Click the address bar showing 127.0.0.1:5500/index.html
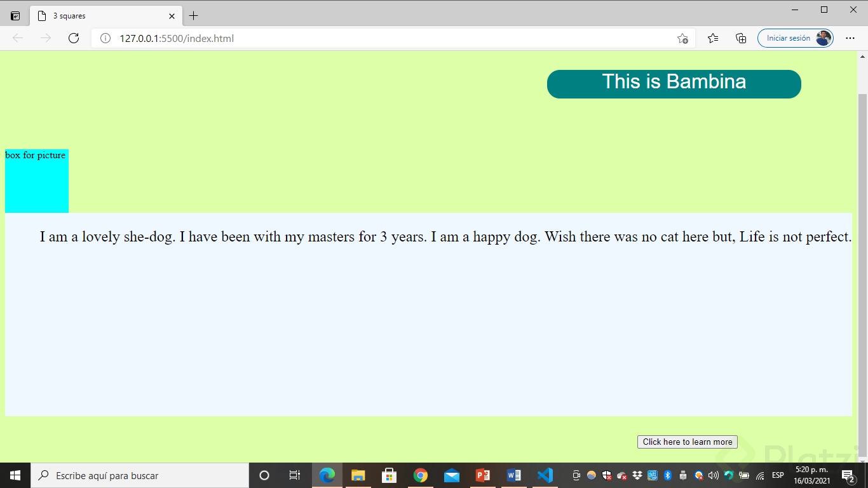Screen dimensions: 868x488 [x=393, y=38]
